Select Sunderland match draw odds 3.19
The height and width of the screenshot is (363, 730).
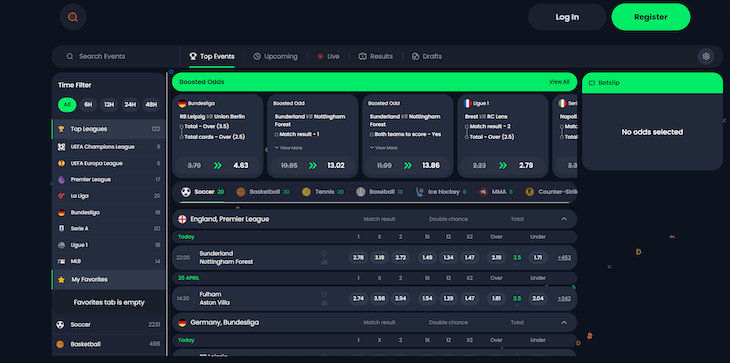pyautogui.click(x=379, y=257)
